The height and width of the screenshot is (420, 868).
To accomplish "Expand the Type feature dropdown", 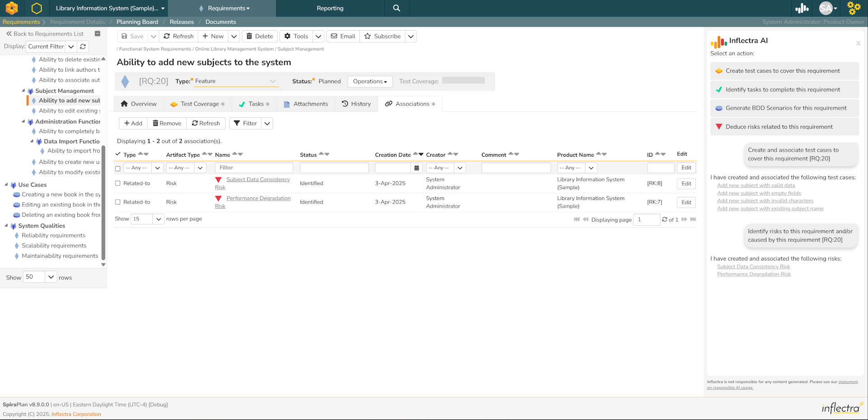I will (273, 81).
